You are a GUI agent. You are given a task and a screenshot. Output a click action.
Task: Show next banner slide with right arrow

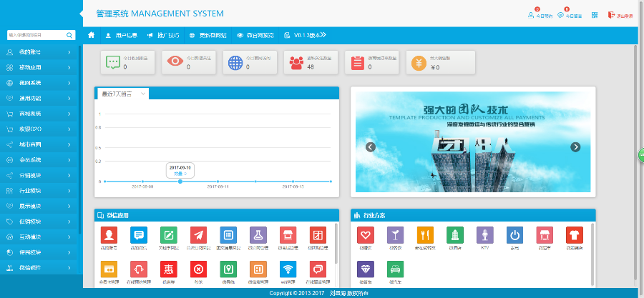point(575,146)
